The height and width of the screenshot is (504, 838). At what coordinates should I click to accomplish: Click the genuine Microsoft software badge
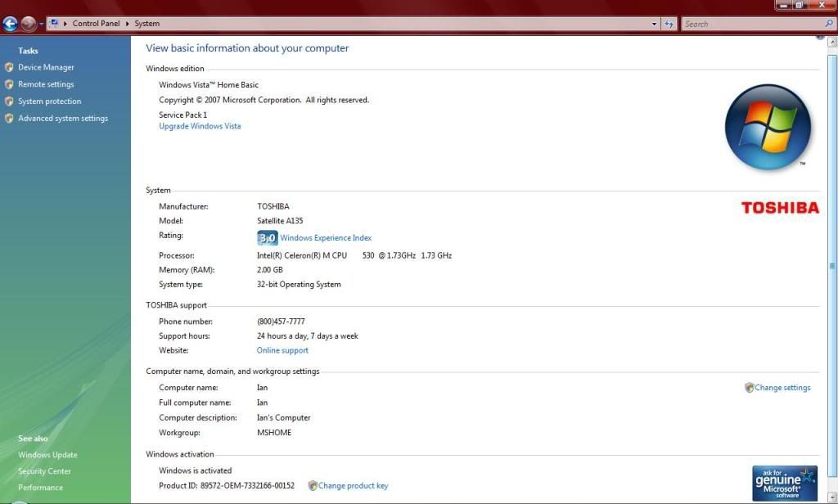784,483
